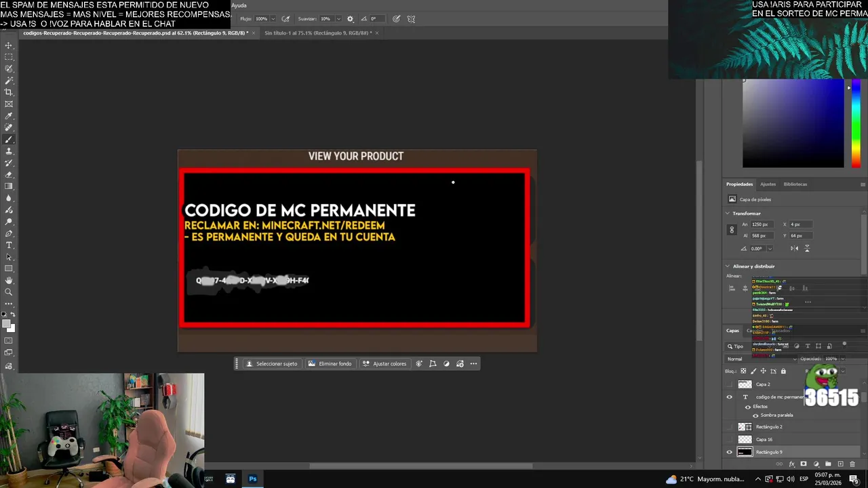
Task: Open the Flujo percentage dropdown
Action: [274, 19]
